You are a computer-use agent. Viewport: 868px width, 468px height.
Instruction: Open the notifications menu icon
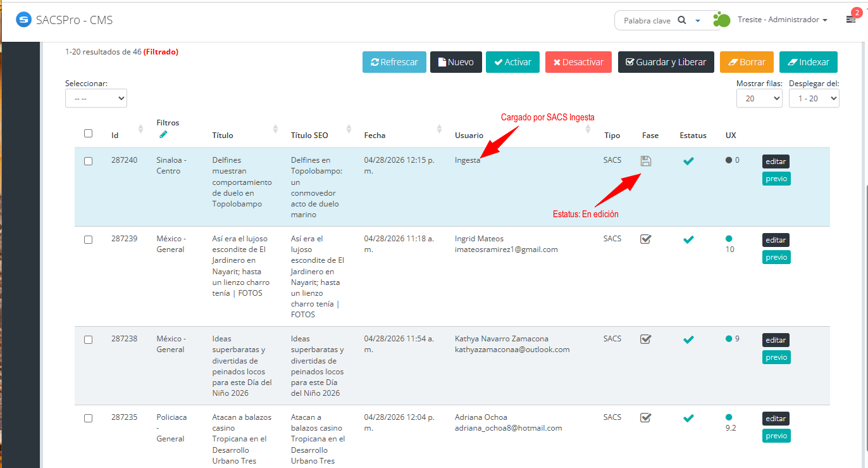coord(851,20)
